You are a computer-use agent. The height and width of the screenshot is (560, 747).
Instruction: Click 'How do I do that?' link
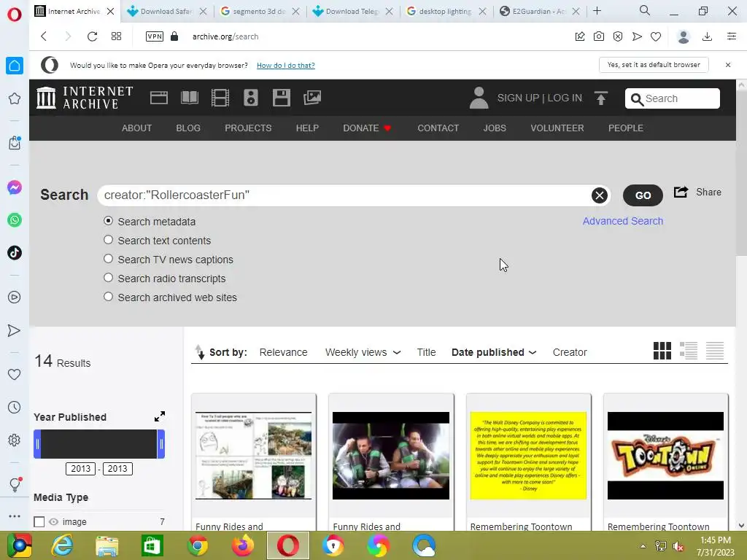point(285,65)
